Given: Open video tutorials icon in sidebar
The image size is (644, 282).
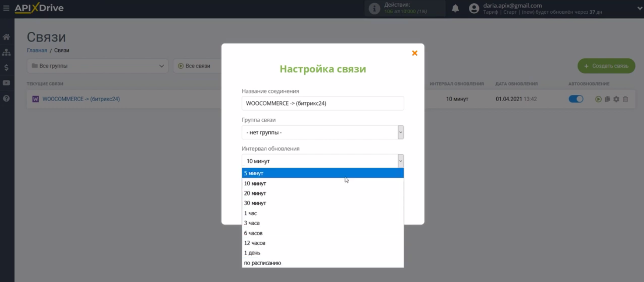Looking at the screenshot, I should 6,83.
